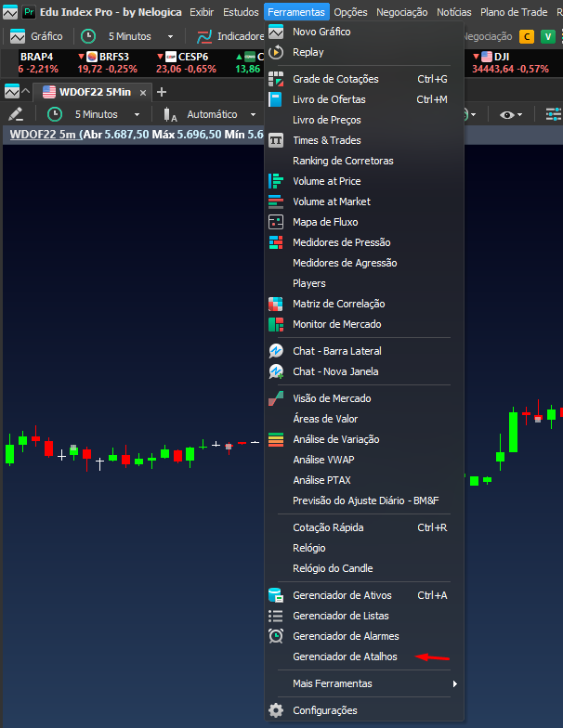Expand the chart toolbar 5 Minutos dropdown arrow
The height and width of the screenshot is (728, 563).
coord(137,114)
